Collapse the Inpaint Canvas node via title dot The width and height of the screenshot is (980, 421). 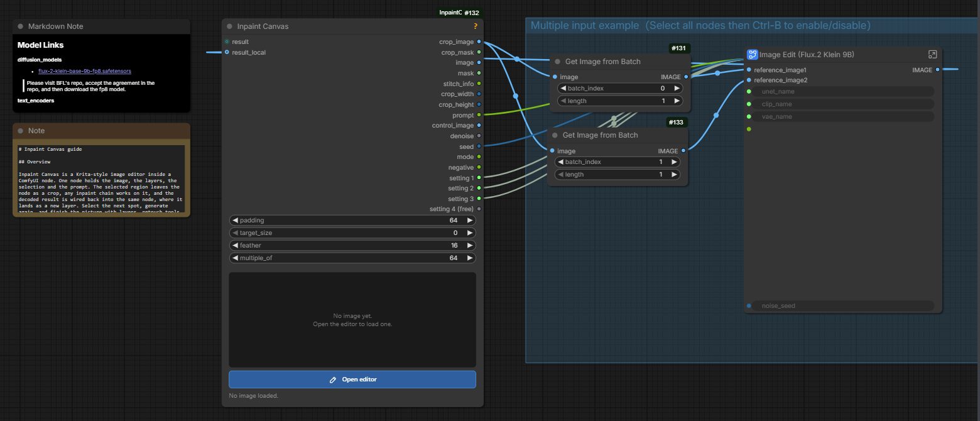tap(231, 26)
